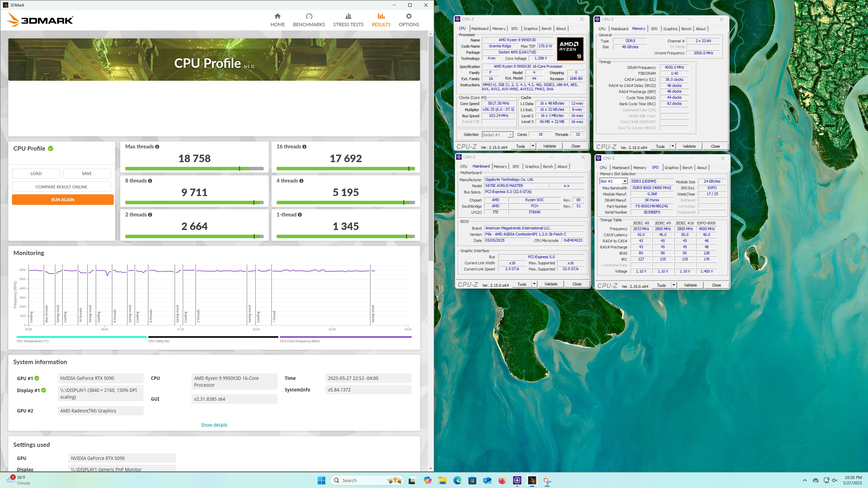This screenshot has height=488, width=868.
Task: Expand the Tools dropdown arrow in the CPU-Z SPD window
Action: pyautogui.click(x=673, y=285)
